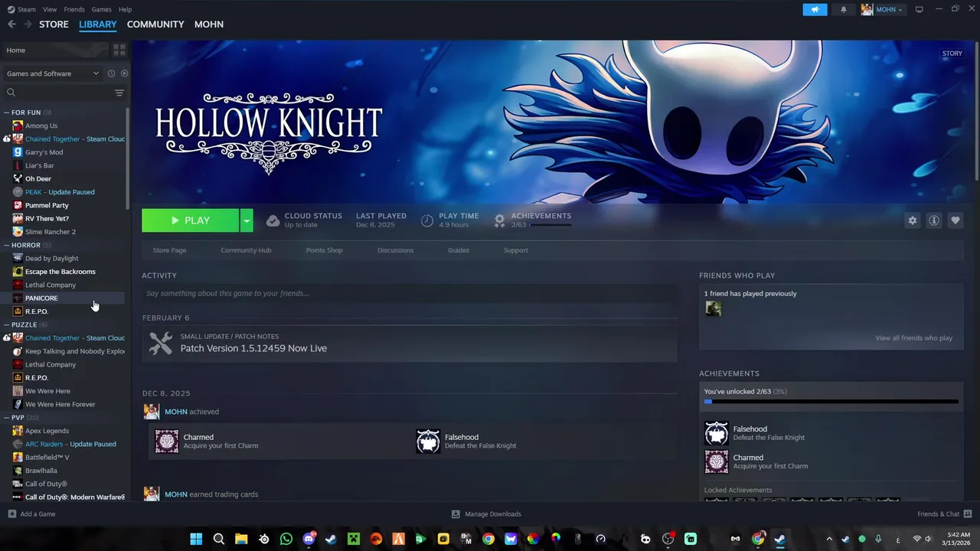Click achievements unlocked 2/63 progress bar

[831, 401]
